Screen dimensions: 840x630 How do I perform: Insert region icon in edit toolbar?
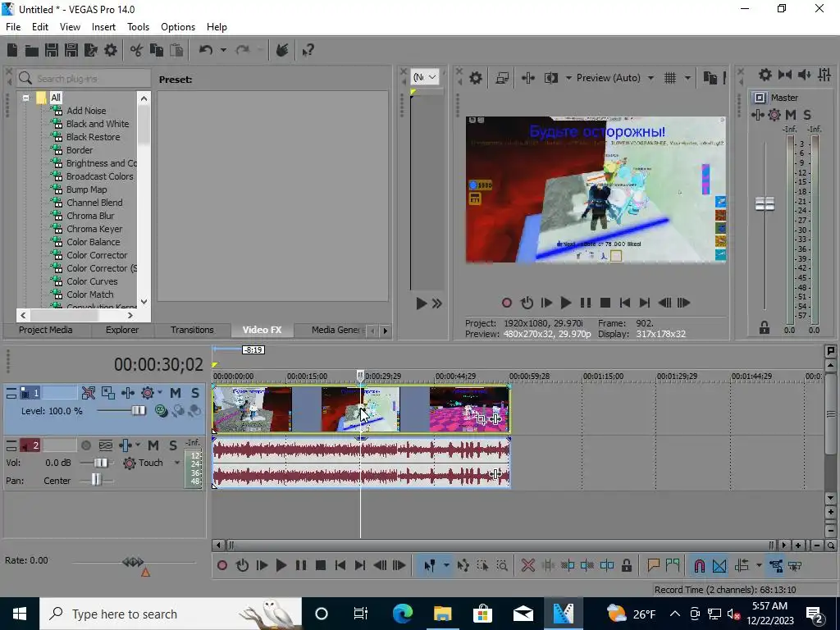tap(673, 565)
